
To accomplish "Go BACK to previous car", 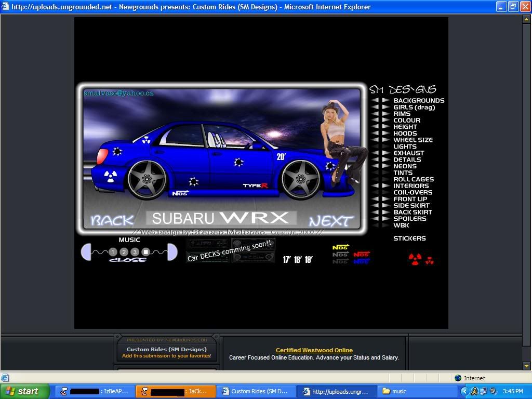I will pos(112,220).
